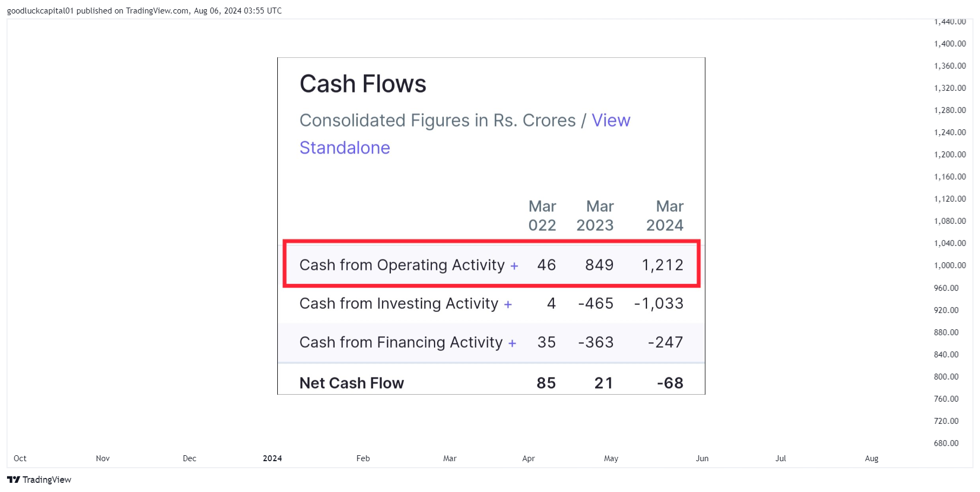Click the published-by caption at top
Image resolution: width=980 pixels, height=492 pixels.
(144, 11)
